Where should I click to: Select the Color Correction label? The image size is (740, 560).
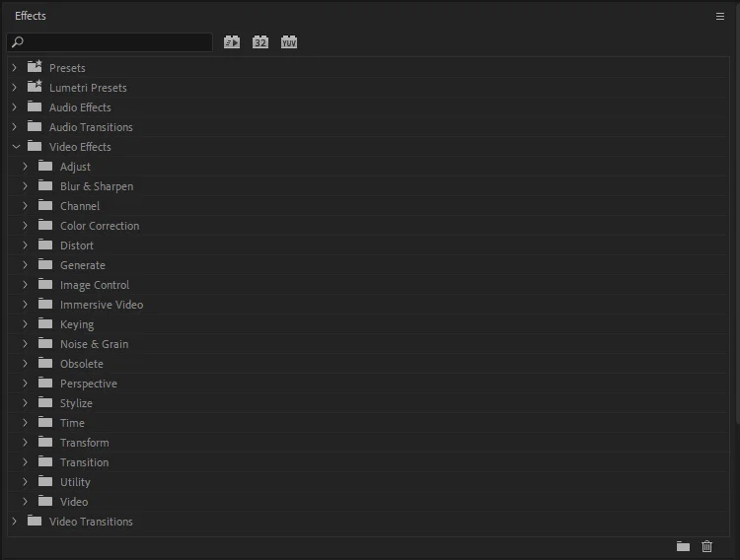click(100, 226)
